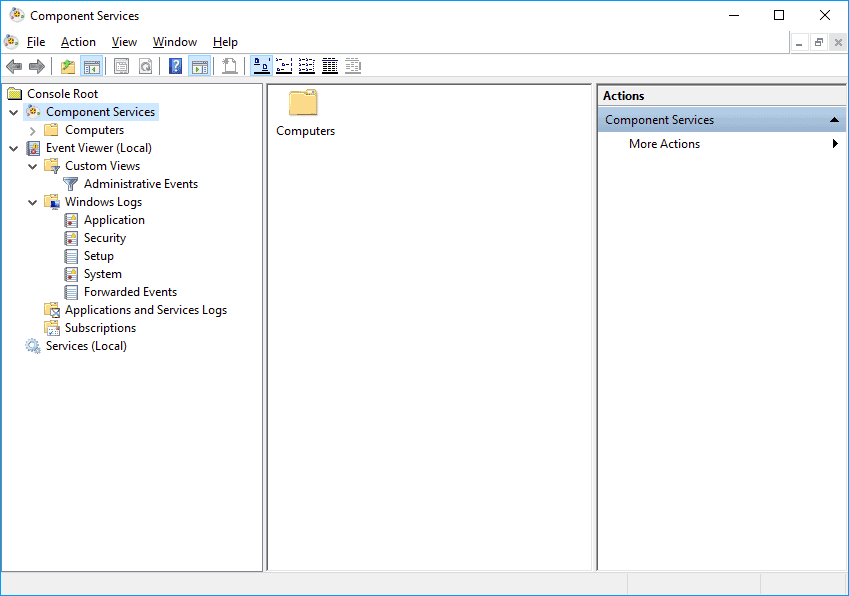The width and height of the screenshot is (849, 596).
Task: Open the MMC document control menu icon
Action: pos(11,42)
